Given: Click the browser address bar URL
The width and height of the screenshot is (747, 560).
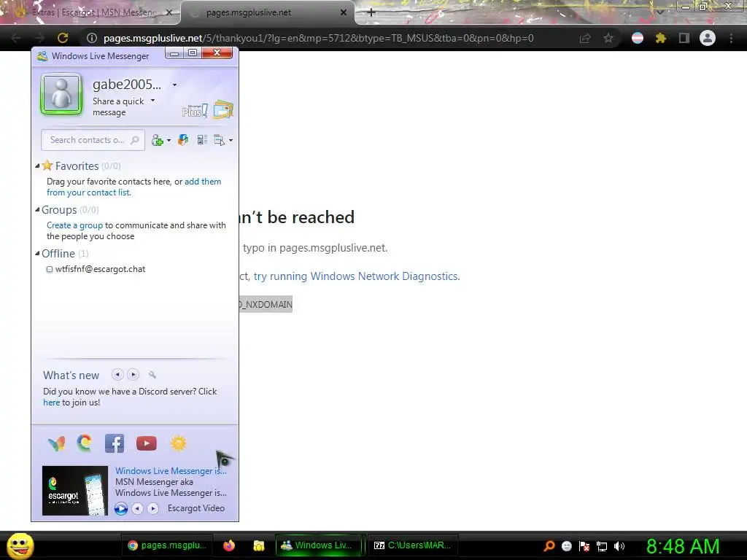Looking at the screenshot, I should 318,38.
